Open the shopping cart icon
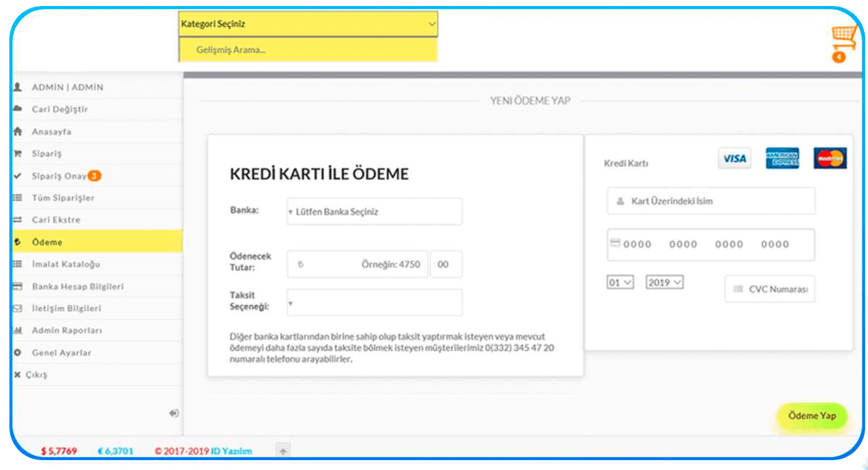868x470 pixels. 844,37
